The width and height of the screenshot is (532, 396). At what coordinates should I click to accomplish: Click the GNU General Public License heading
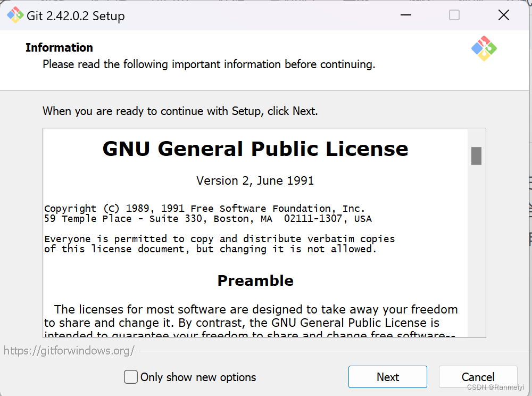255,148
